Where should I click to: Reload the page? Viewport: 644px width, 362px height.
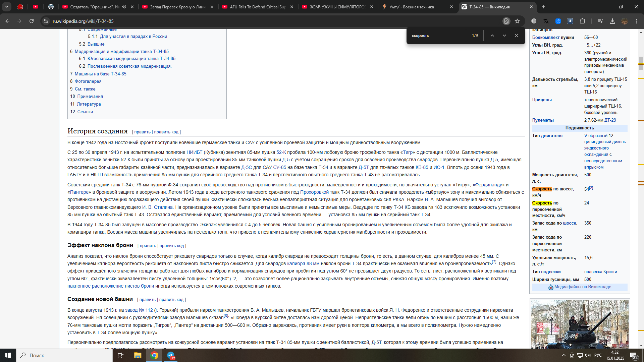(x=32, y=21)
